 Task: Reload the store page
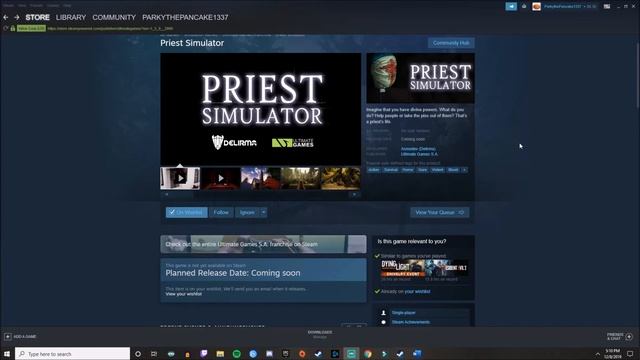coord(5,29)
